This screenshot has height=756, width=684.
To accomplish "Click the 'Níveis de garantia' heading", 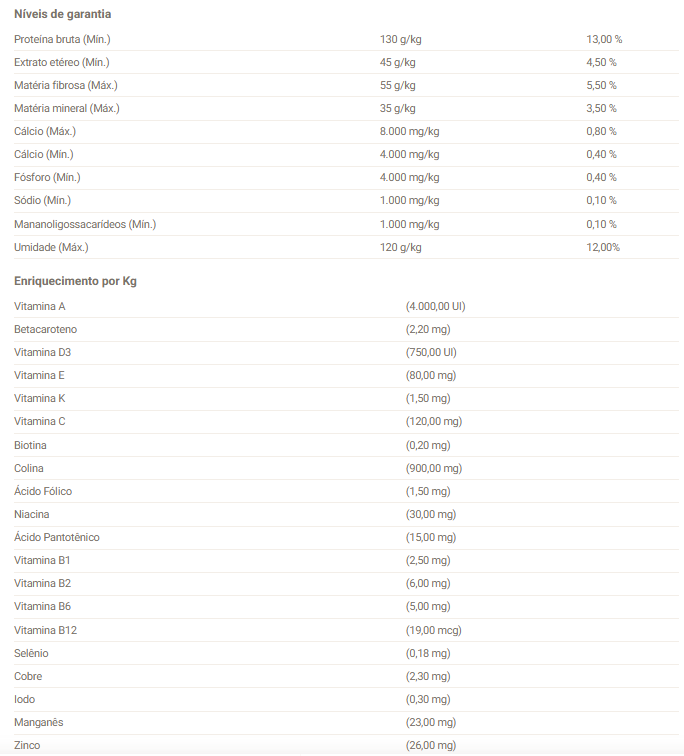I will click(63, 14).
